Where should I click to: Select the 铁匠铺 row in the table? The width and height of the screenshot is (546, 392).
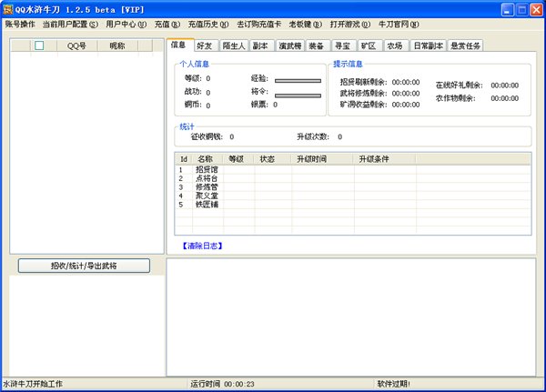point(208,205)
